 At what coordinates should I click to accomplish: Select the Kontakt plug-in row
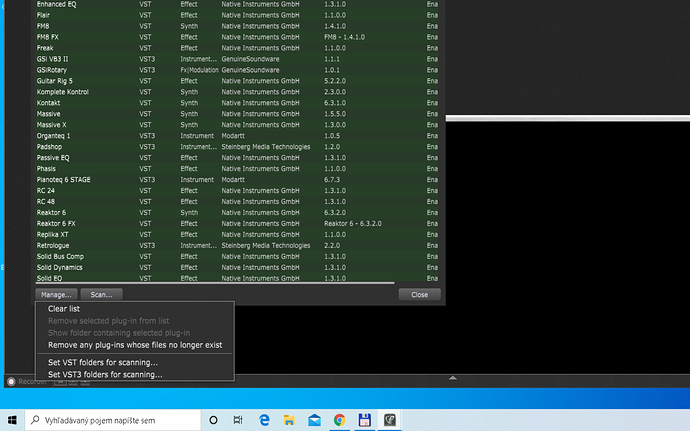[238, 103]
